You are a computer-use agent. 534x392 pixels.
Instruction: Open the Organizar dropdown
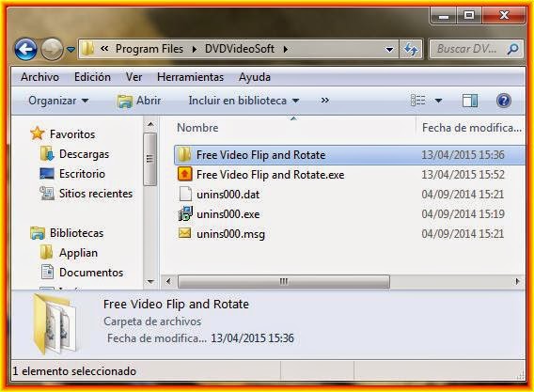click(x=58, y=101)
